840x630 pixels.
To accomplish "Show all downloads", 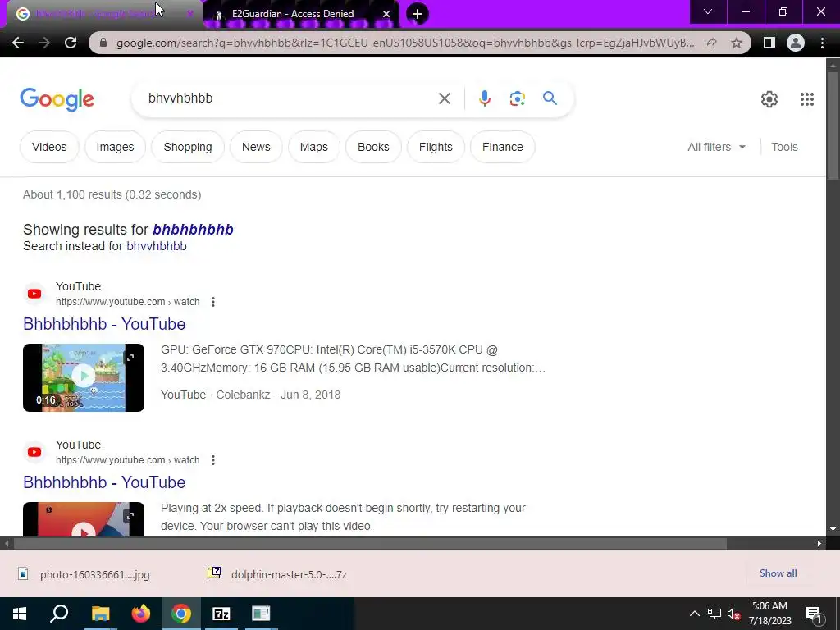I will [x=778, y=573].
